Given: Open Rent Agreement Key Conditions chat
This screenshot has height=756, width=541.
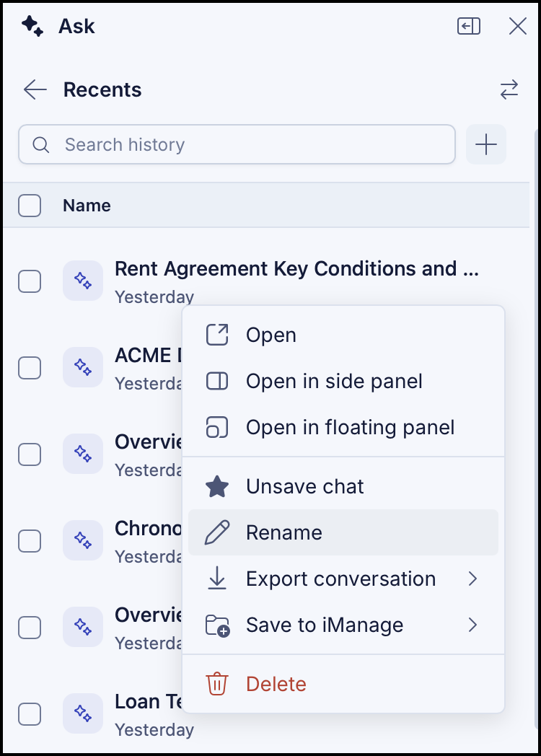Looking at the screenshot, I should tap(296, 268).
